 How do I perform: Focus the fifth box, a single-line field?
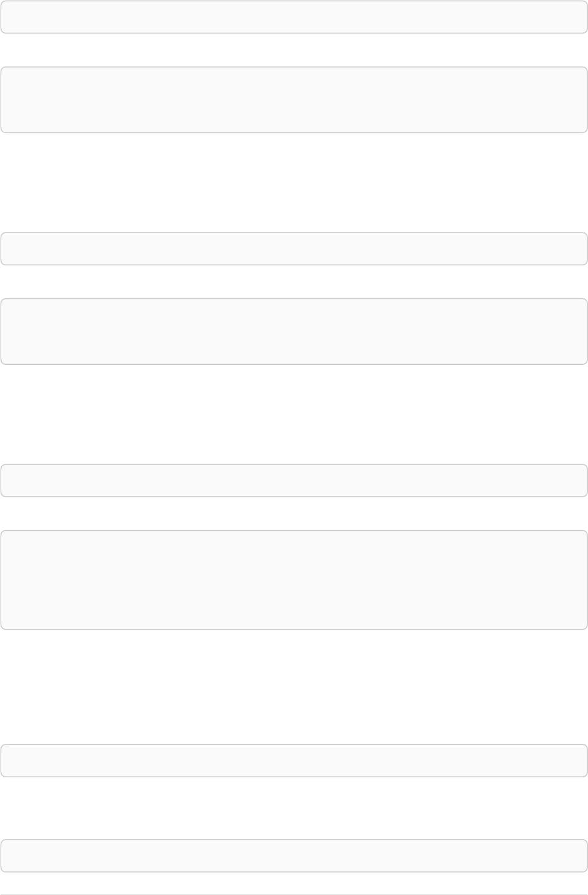pyautogui.click(x=294, y=480)
